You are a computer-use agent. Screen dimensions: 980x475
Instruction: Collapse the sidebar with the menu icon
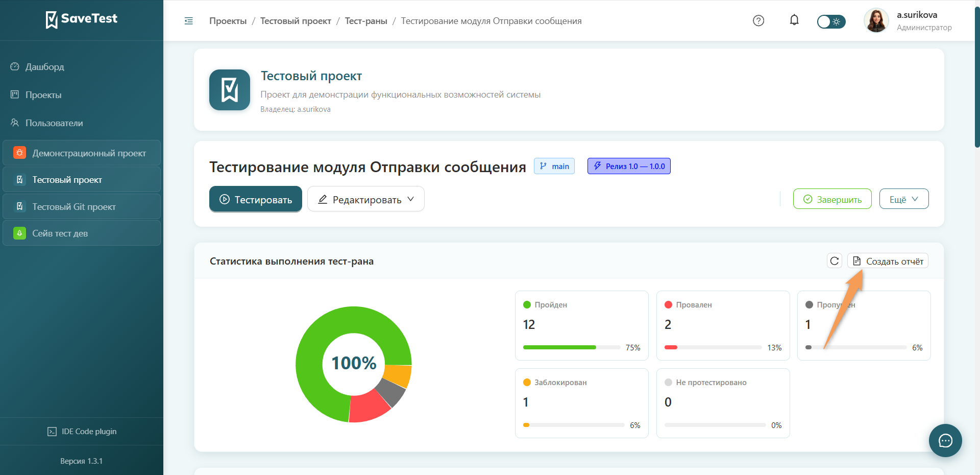(x=189, y=21)
